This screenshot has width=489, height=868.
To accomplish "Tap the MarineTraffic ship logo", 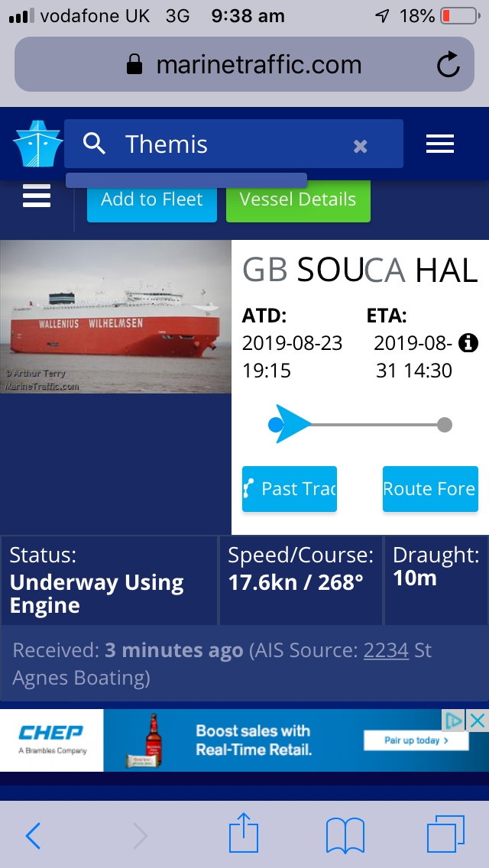I will pyautogui.click(x=37, y=144).
